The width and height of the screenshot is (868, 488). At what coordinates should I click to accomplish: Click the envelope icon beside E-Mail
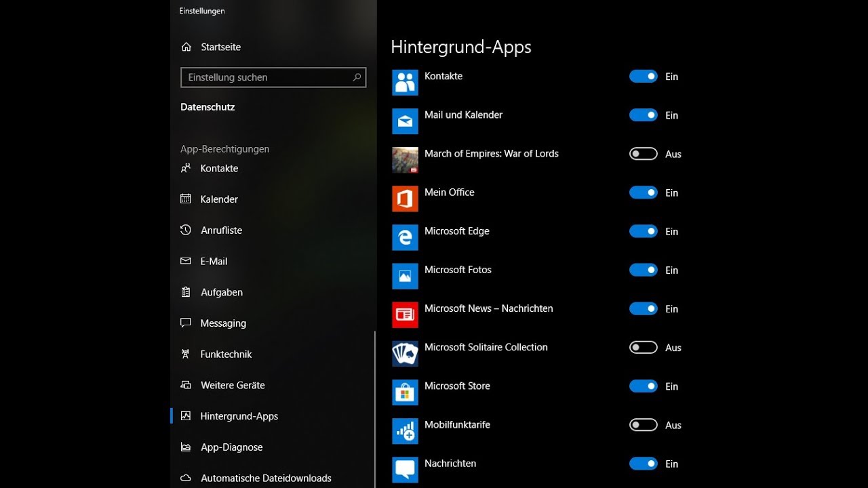[x=186, y=261]
